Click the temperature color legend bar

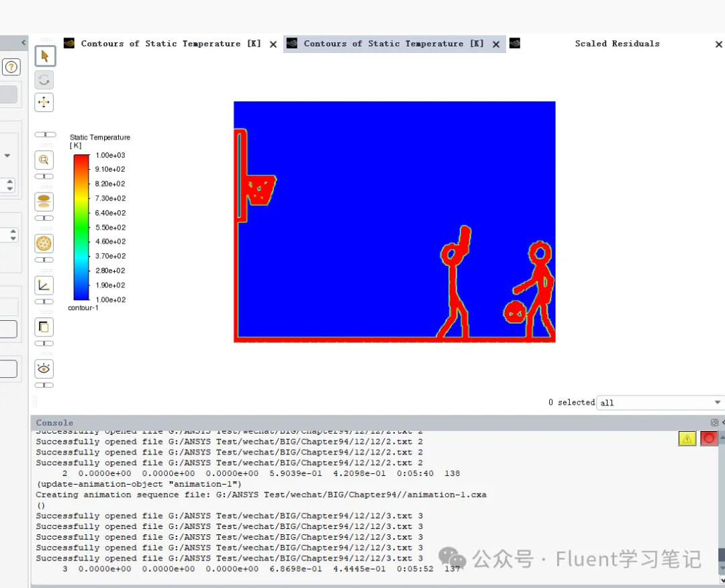click(x=81, y=227)
